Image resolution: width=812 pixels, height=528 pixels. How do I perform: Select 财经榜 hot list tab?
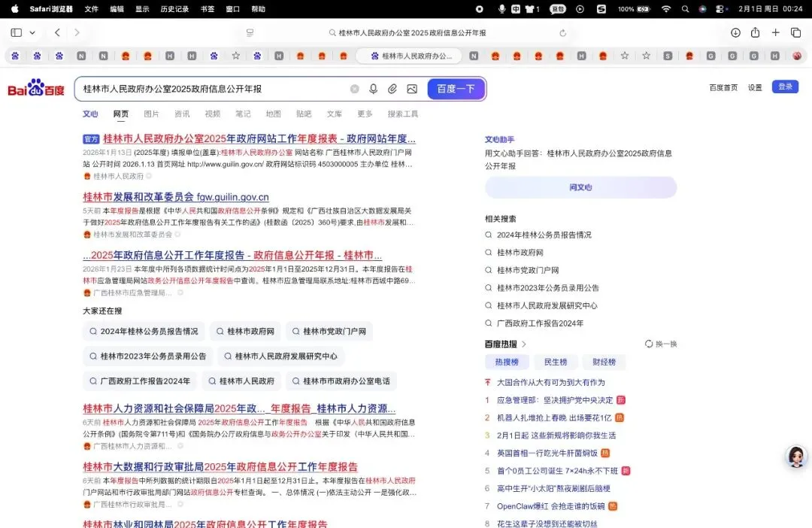(x=604, y=363)
